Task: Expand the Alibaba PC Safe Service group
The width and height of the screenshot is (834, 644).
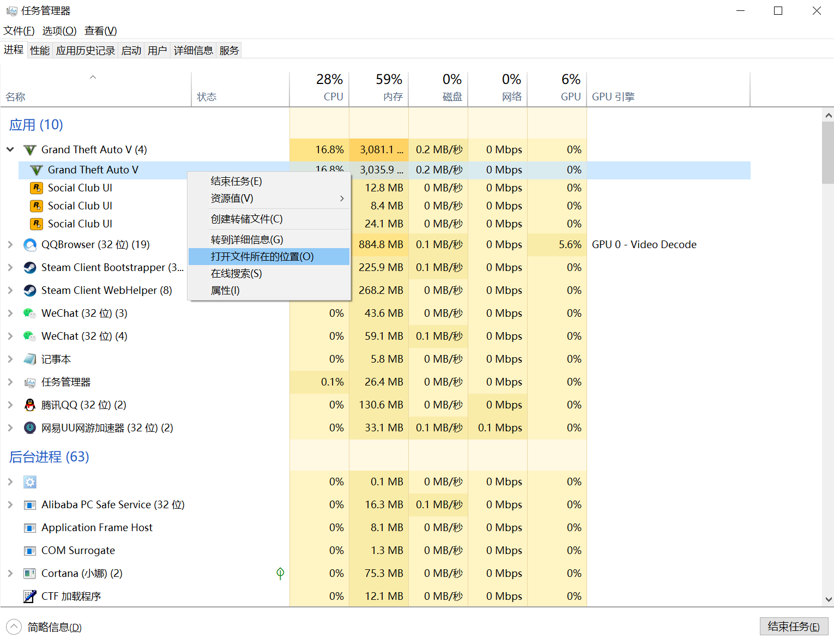Action: (x=10, y=505)
